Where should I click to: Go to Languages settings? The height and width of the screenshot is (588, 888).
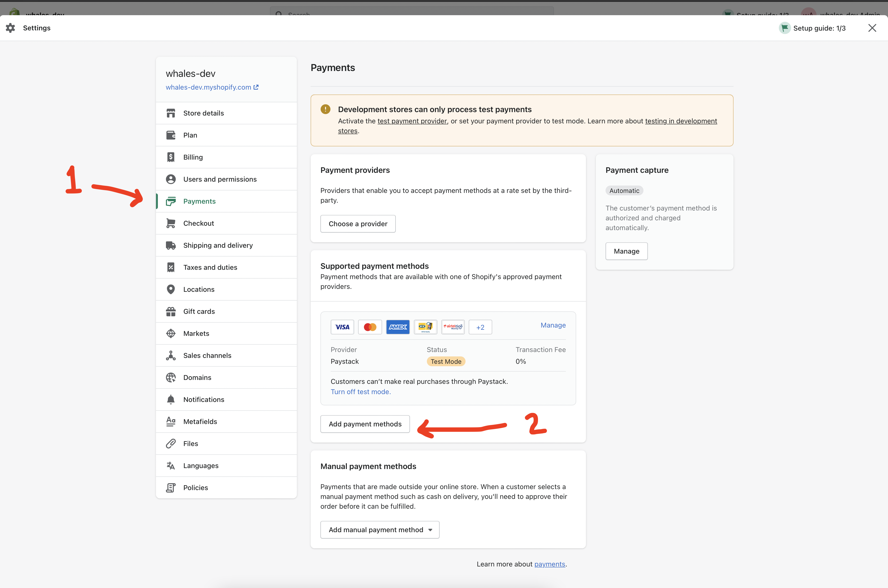point(226,466)
